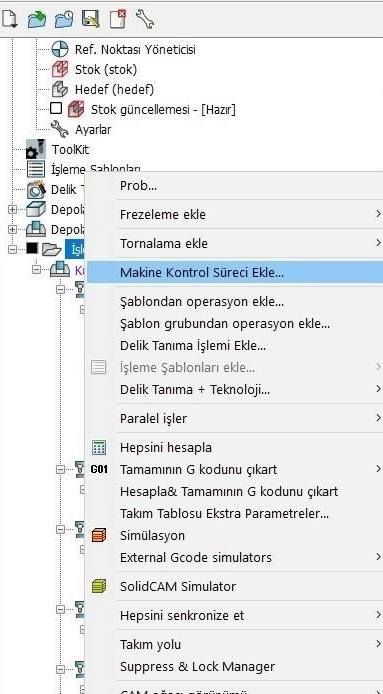Open the recent files folder icon
Image resolution: width=383 pixels, height=694 pixels.
(64, 19)
